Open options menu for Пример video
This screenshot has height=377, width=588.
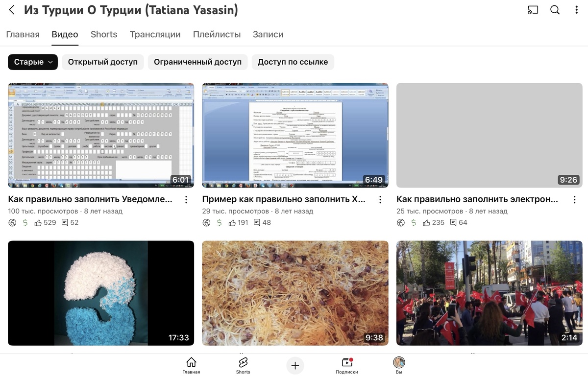pyautogui.click(x=380, y=200)
